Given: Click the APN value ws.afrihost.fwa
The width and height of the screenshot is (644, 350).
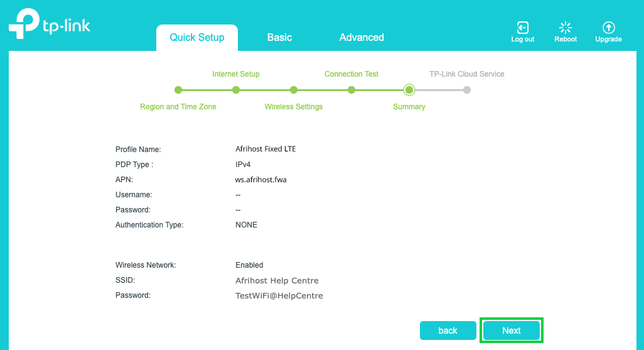Looking at the screenshot, I should 260,180.
